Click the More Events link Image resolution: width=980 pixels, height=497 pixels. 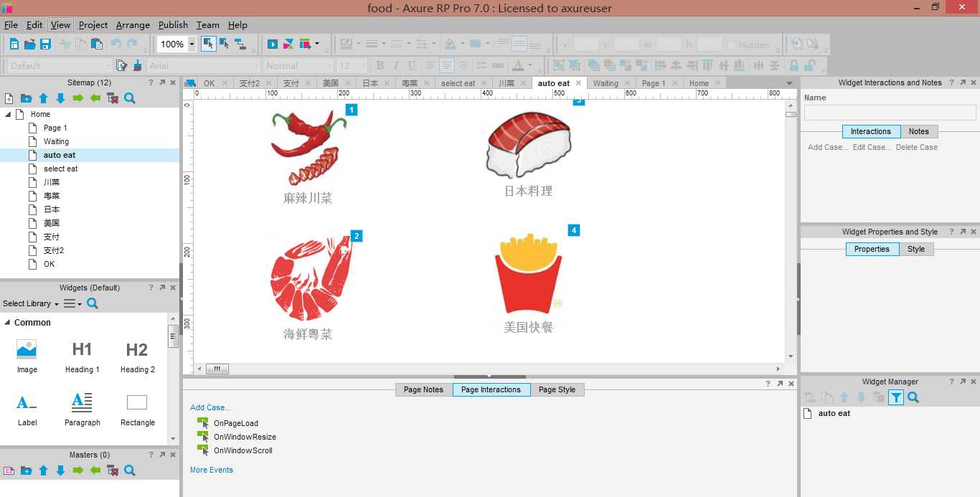(x=211, y=470)
